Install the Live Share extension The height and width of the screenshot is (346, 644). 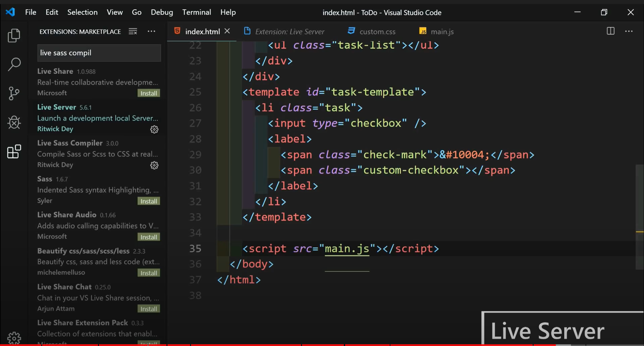pos(149,93)
